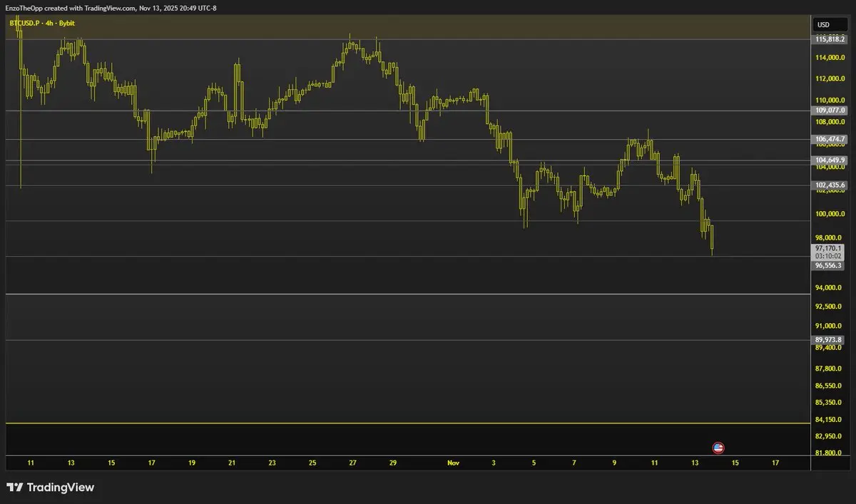Image resolution: width=856 pixels, height=504 pixels.
Task: Click the TradingView logo
Action: click(50, 488)
